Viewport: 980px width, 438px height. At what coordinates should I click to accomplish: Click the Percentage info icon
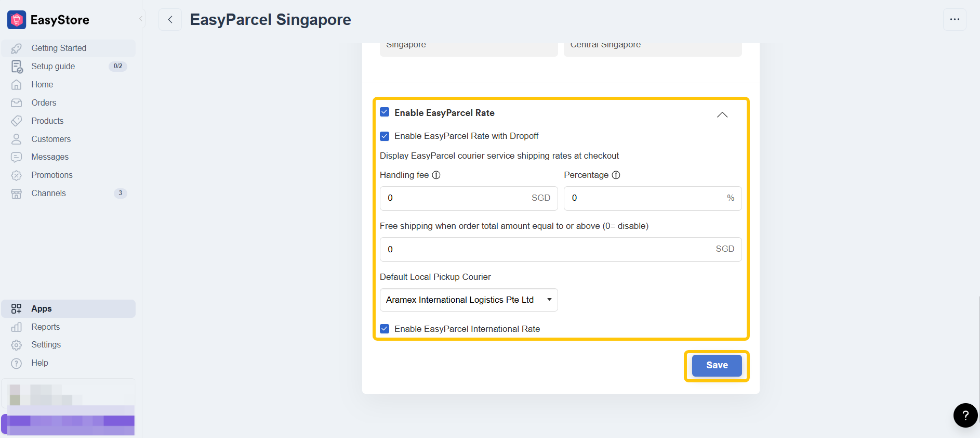(616, 175)
